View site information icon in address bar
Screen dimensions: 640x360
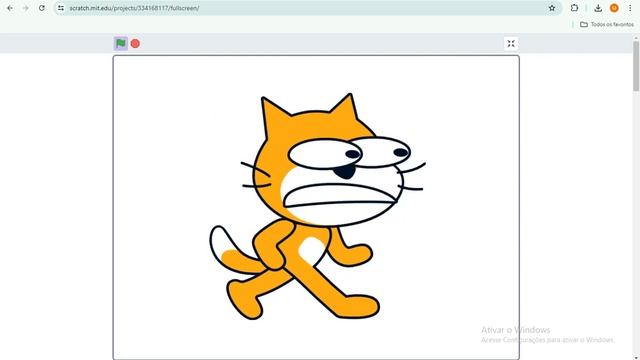(61, 8)
